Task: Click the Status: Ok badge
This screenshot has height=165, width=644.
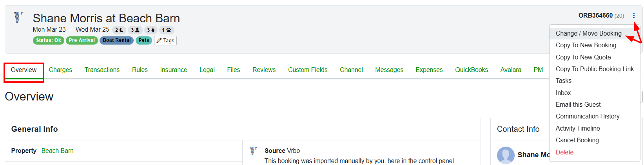Action: [49, 40]
